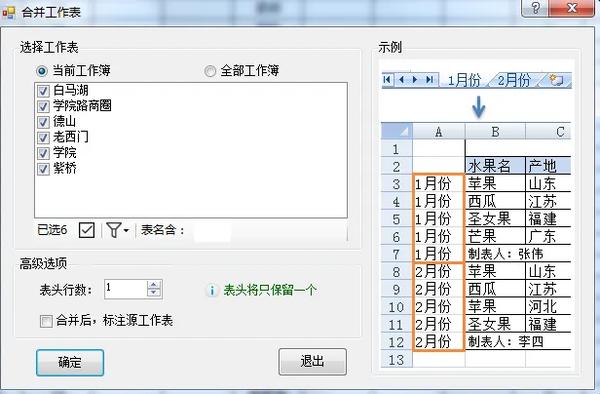600x394 pixels.
Task: Click the 退出 button
Action: [313, 361]
